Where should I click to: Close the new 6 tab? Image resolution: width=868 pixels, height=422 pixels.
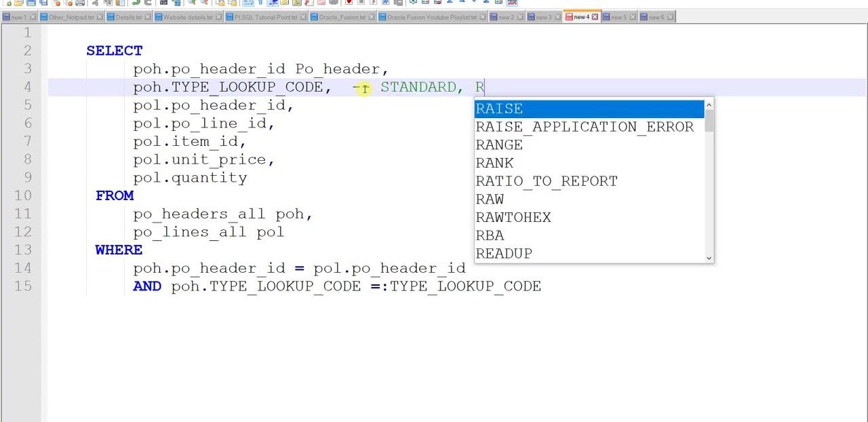[671, 17]
